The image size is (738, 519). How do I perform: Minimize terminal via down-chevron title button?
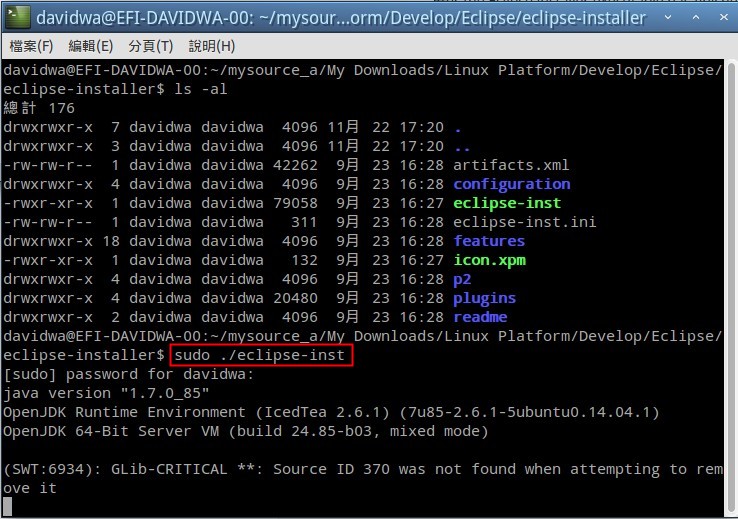click(668, 17)
